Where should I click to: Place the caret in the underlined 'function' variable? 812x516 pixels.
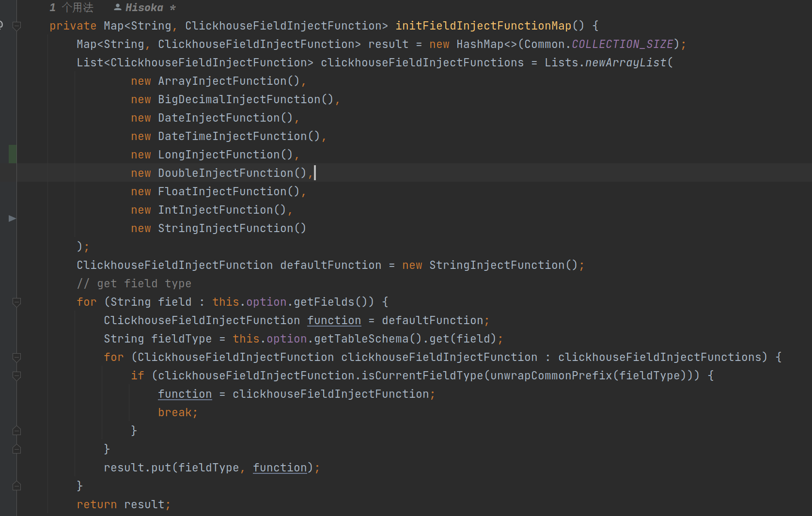coord(334,320)
